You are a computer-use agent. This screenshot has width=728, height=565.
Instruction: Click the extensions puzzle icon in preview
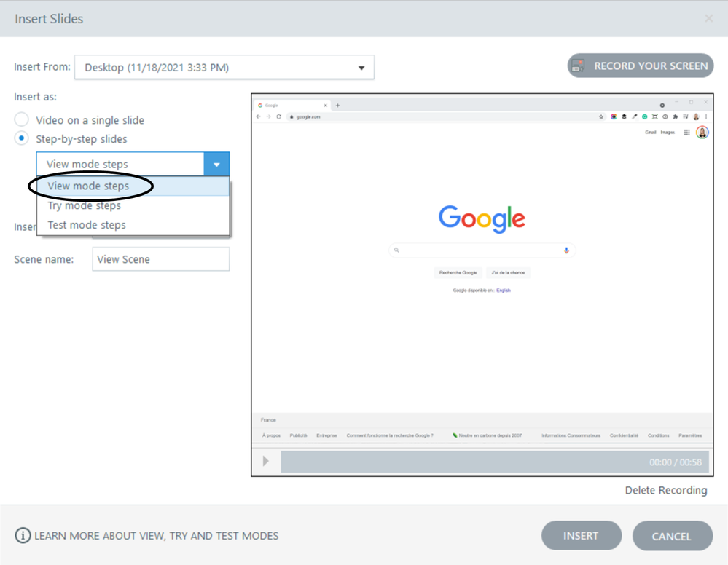[675, 117]
